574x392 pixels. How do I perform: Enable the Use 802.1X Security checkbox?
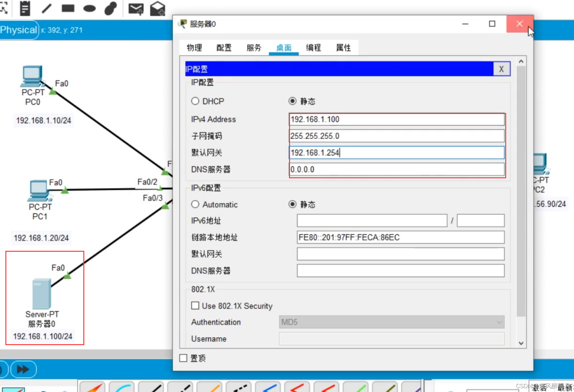click(x=195, y=306)
